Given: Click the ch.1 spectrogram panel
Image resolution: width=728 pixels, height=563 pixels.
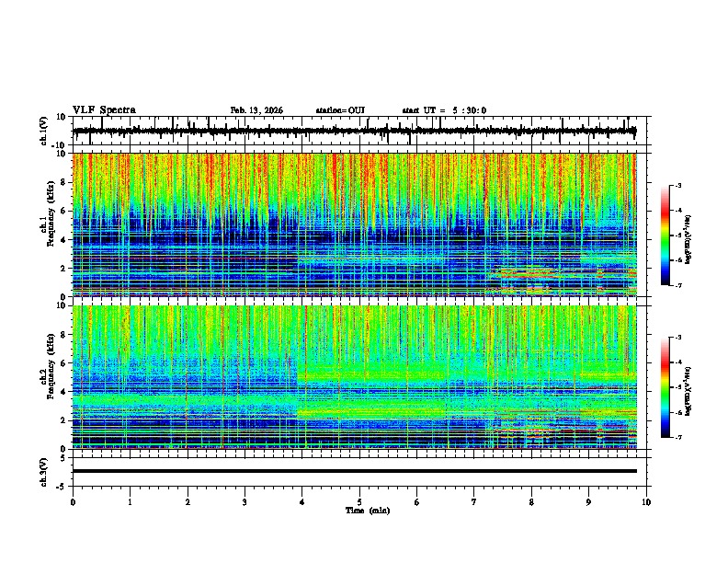Looking at the screenshot, I should [x=354, y=224].
